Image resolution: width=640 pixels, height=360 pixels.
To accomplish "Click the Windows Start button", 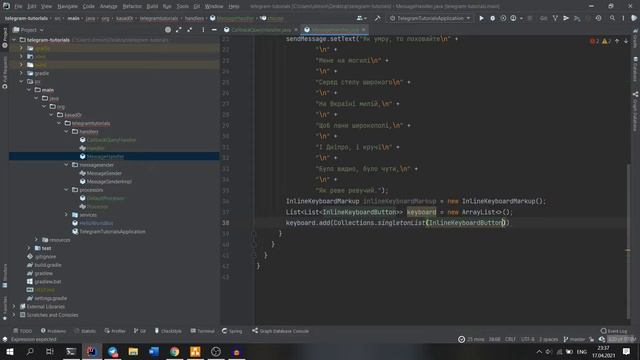I will [9, 351].
